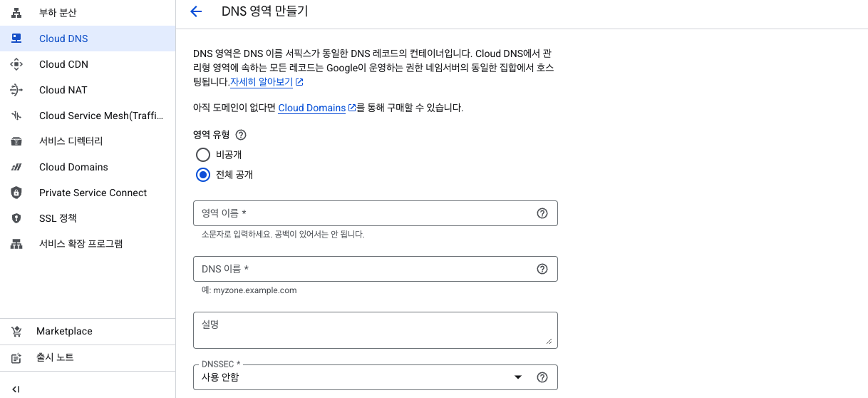Open the help icon next to 영역 유형

[x=241, y=135]
